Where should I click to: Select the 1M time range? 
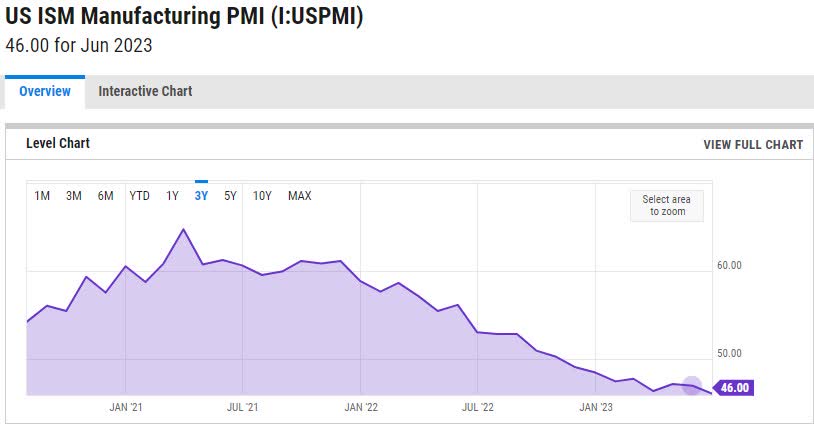point(42,196)
